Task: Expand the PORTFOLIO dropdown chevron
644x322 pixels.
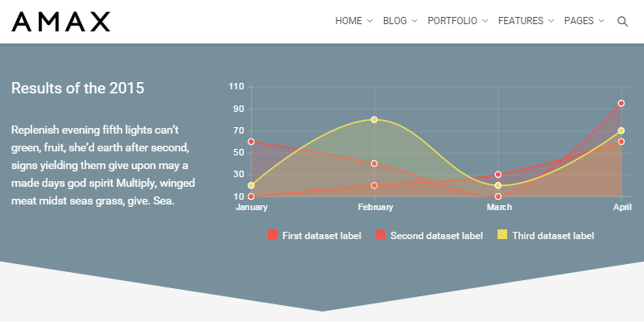Action: [x=485, y=22]
